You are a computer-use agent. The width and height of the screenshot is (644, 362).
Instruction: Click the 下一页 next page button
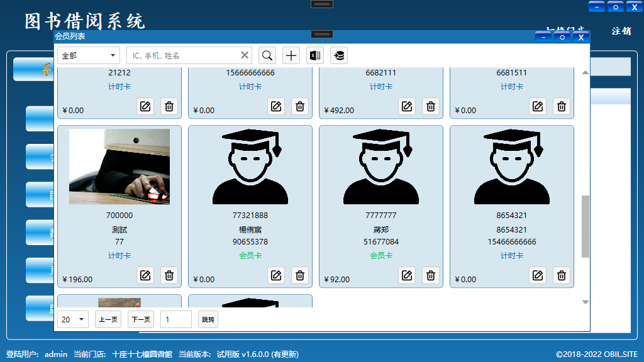(141, 319)
